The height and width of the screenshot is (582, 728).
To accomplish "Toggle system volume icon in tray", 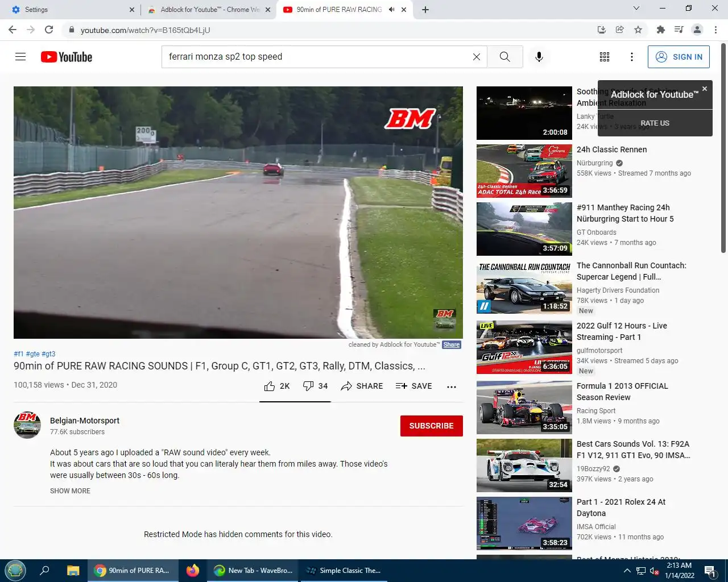I will 654,571.
